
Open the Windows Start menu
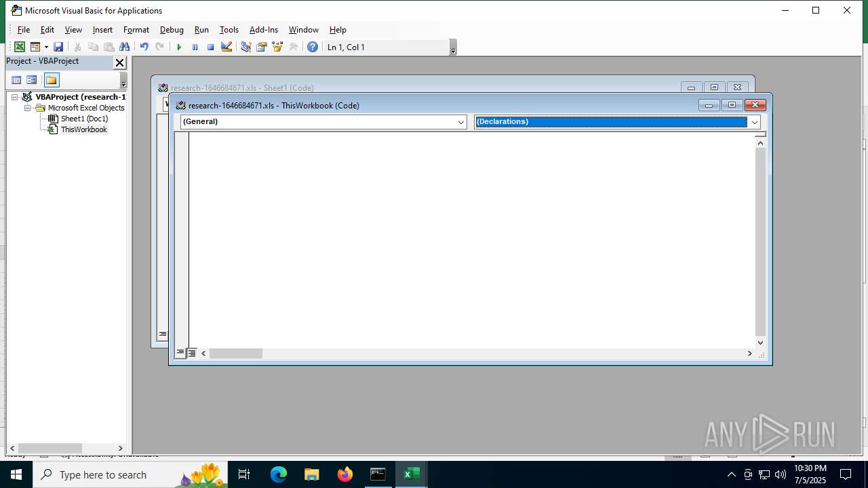pyautogui.click(x=16, y=474)
